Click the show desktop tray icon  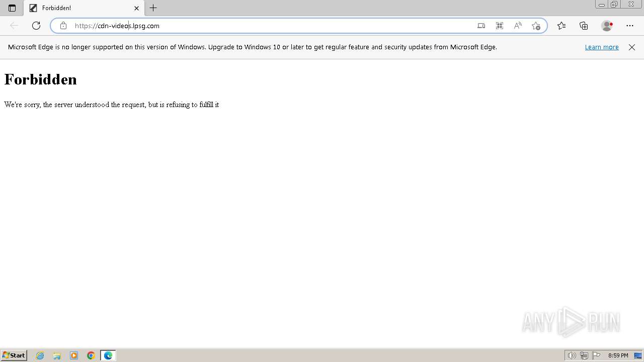coord(638,355)
